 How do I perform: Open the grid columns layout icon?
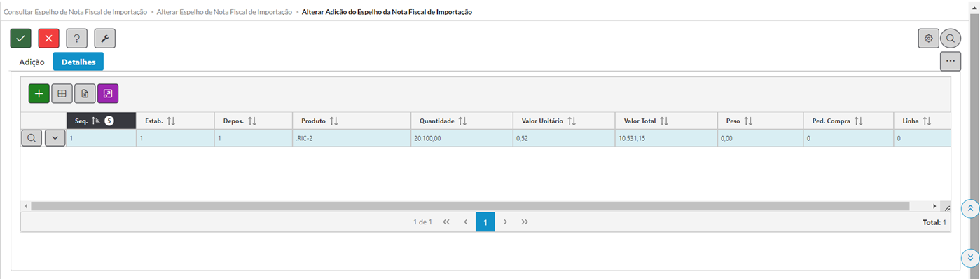point(62,93)
